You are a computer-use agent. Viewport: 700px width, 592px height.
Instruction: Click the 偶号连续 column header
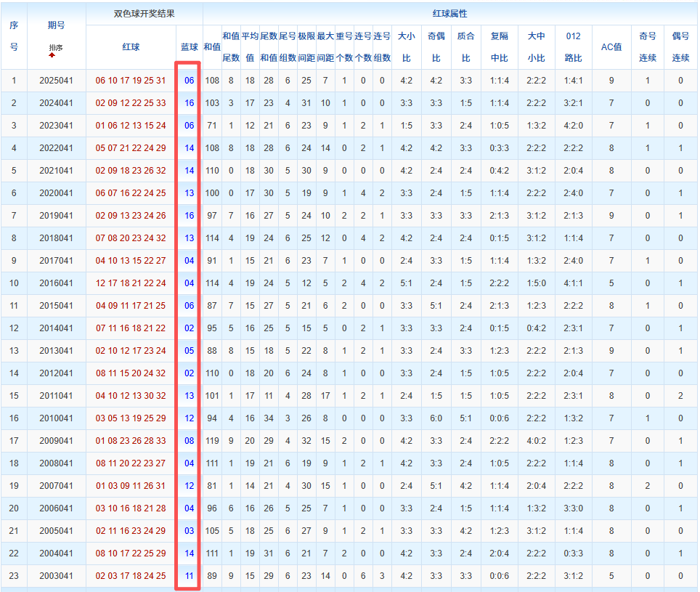(680, 47)
